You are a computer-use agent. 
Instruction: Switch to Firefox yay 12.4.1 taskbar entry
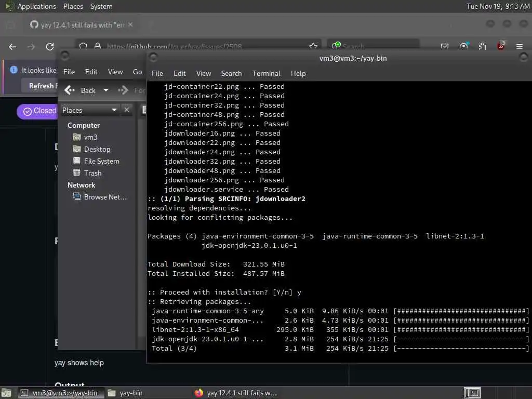click(236, 393)
